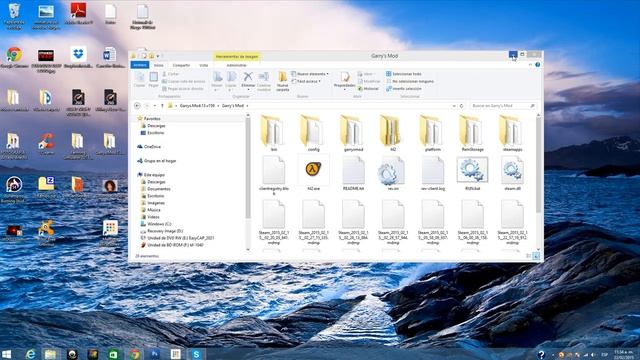This screenshot has width=640, height=360.
Task: Switch to the Compartir tab
Action: click(x=181, y=65)
